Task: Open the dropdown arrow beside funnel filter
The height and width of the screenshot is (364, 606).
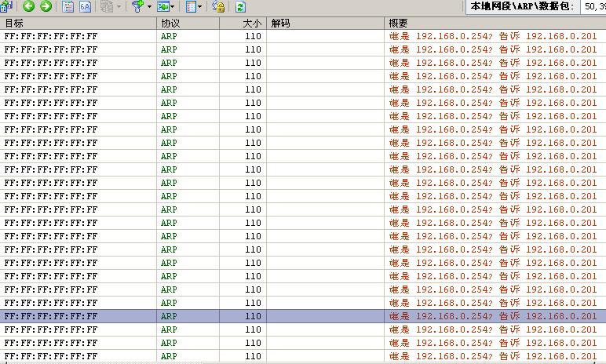Action: pyautogui.click(x=149, y=7)
